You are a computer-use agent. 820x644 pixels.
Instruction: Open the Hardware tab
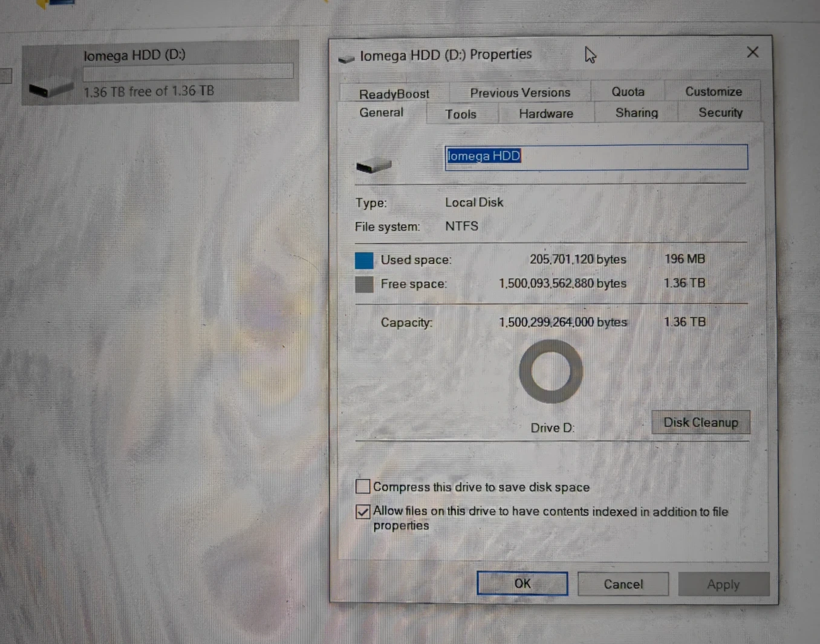(x=546, y=113)
